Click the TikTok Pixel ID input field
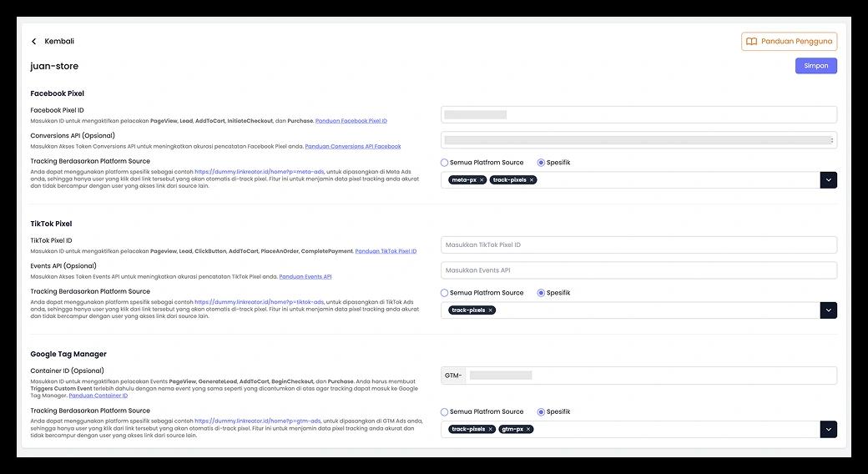The height and width of the screenshot is (474, 868). [x=638, y=245]
